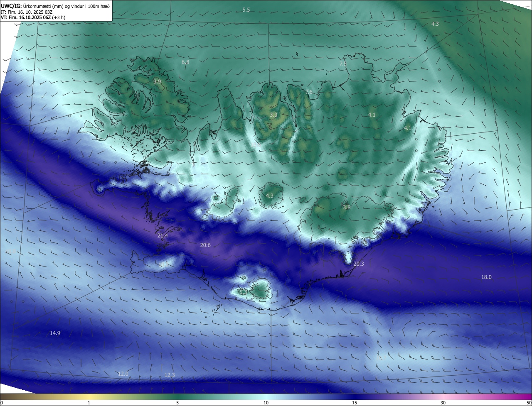The width and height of the screenshot is (532, 406).
Task: Click the color scale tick label 10
Action: (x=266, y=403)
